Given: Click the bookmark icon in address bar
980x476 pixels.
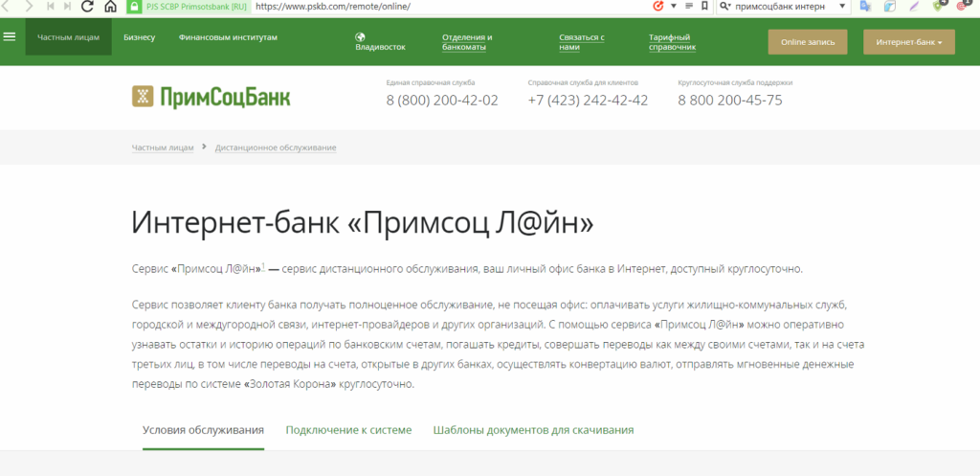Looking at the screenshot, I should click(704, 7).
